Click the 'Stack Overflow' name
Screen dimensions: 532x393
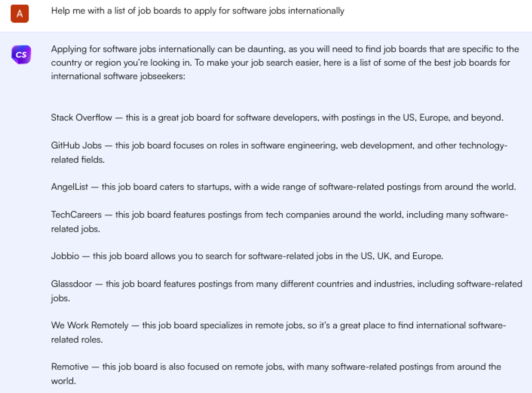point(81,117)
